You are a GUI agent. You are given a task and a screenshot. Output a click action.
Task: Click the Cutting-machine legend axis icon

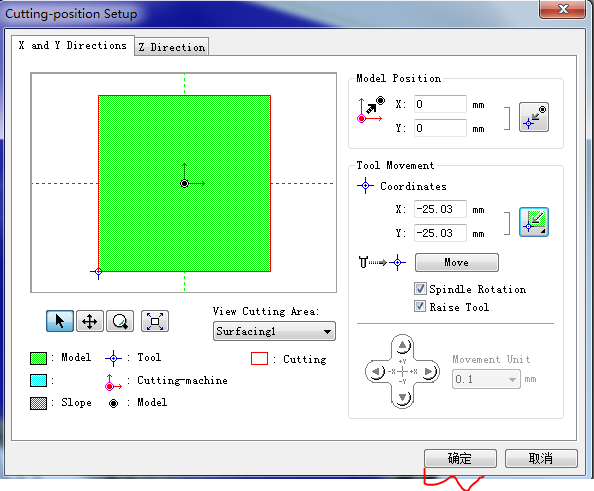tap(113, 382)
